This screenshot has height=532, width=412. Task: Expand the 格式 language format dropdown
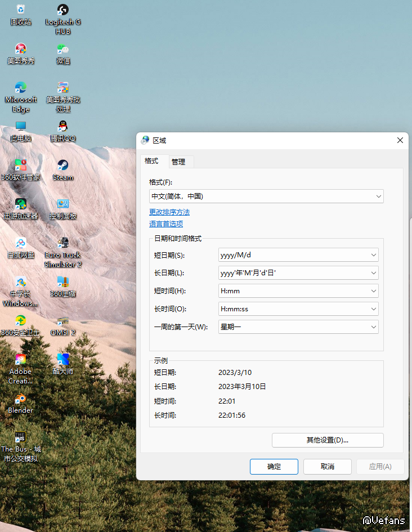tap(266, 196)
